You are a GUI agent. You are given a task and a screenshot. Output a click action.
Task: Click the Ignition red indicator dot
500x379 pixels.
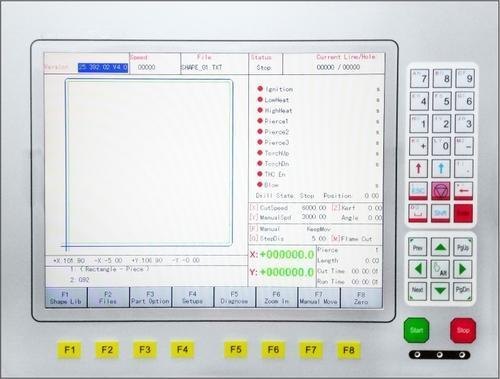click(260, 89)
